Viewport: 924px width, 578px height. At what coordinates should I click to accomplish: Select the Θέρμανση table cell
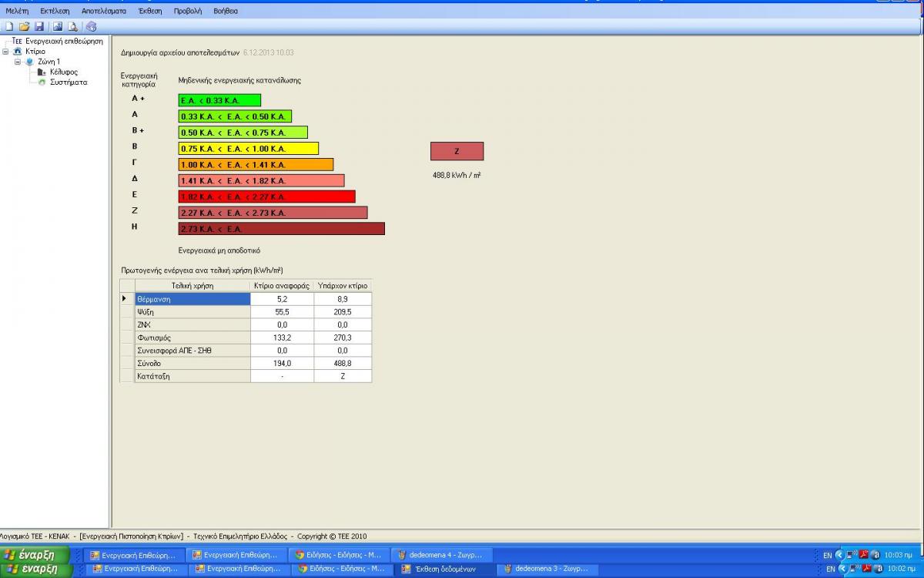tap(192, 298)
